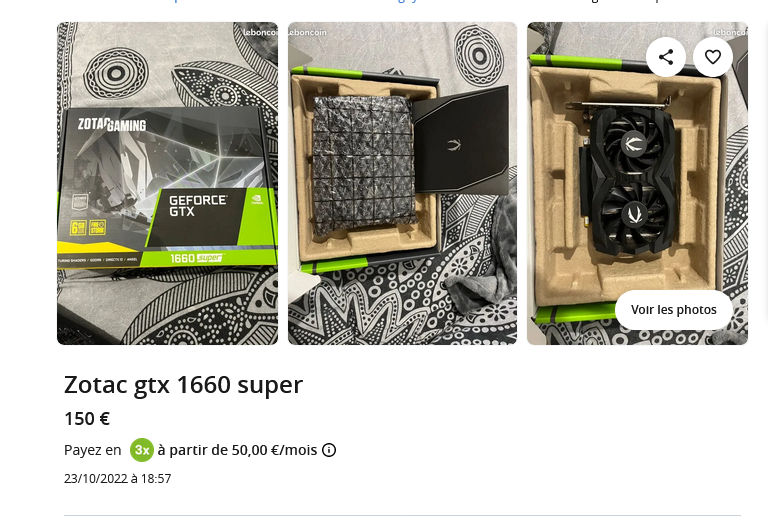768x522 pixels.
Task: Select the listing title Zotac gtx 1660 super
Action: point(184,385)
